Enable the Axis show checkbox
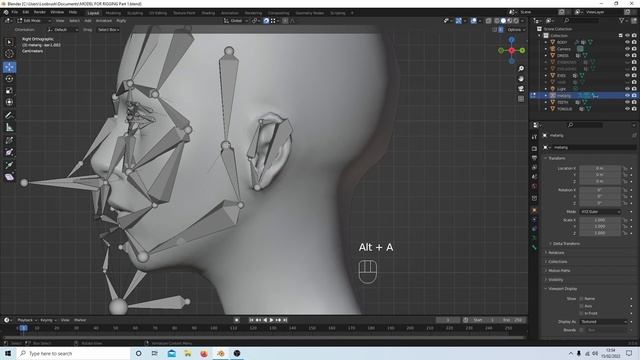 point(582,306)
